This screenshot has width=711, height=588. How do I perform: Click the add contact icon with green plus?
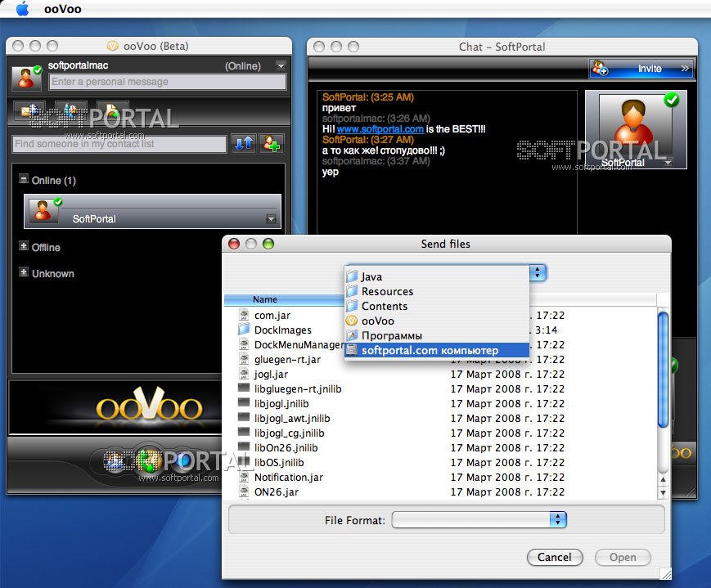[272, 144]
